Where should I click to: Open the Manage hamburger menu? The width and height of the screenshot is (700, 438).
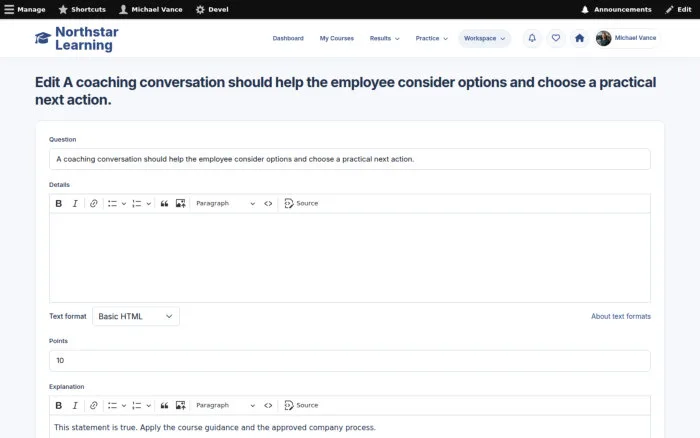click(x=25, y=9)
